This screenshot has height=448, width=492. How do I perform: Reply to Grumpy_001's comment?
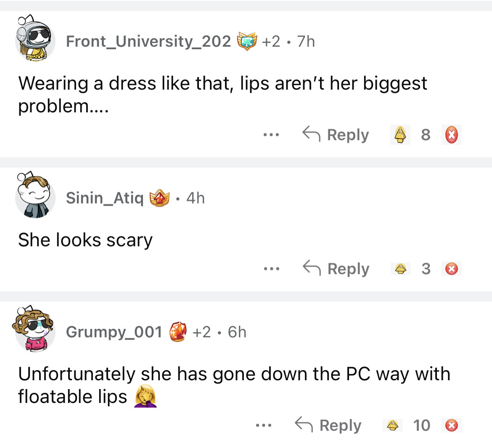point(328,425)
